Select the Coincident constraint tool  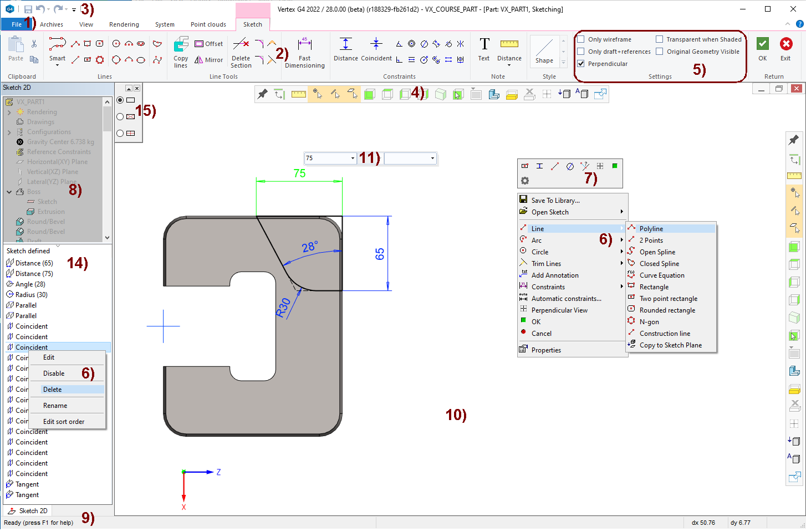(376, 44)
